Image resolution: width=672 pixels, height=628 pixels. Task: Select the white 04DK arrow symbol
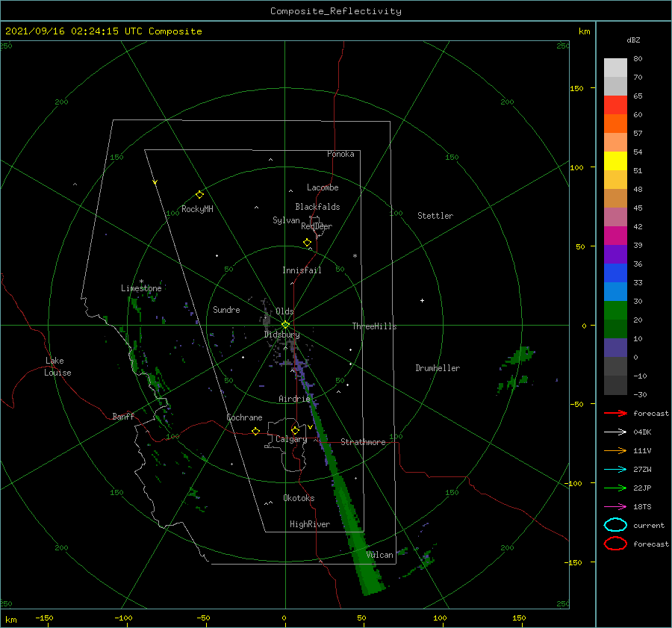[615, 432]
